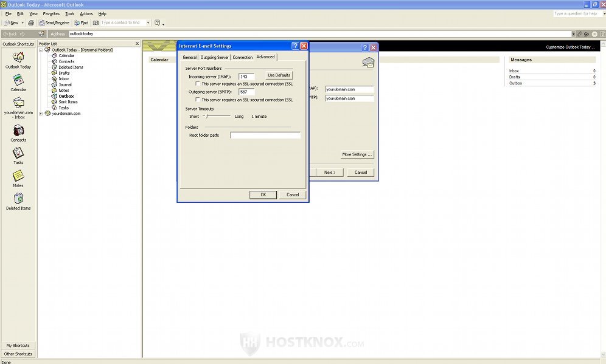Open the Address bar dropdown arrow
Viewport: 606px width, 364px height.
(574, 34)
